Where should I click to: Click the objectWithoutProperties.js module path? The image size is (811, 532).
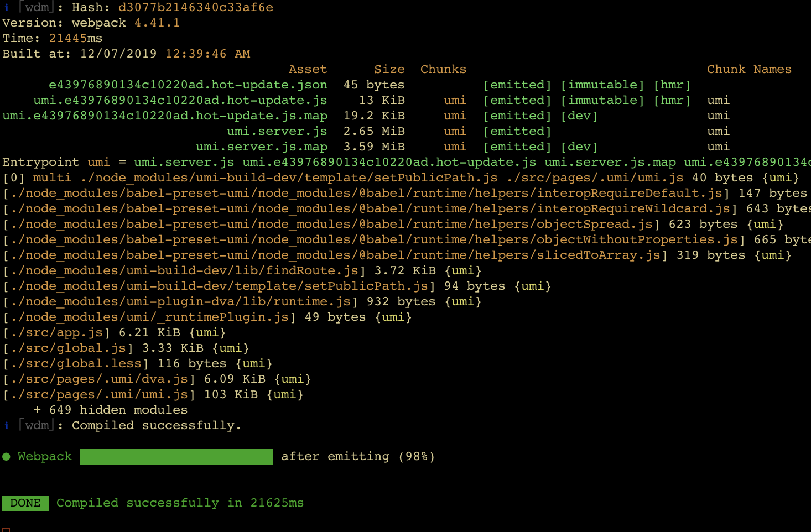pos(374,240)
